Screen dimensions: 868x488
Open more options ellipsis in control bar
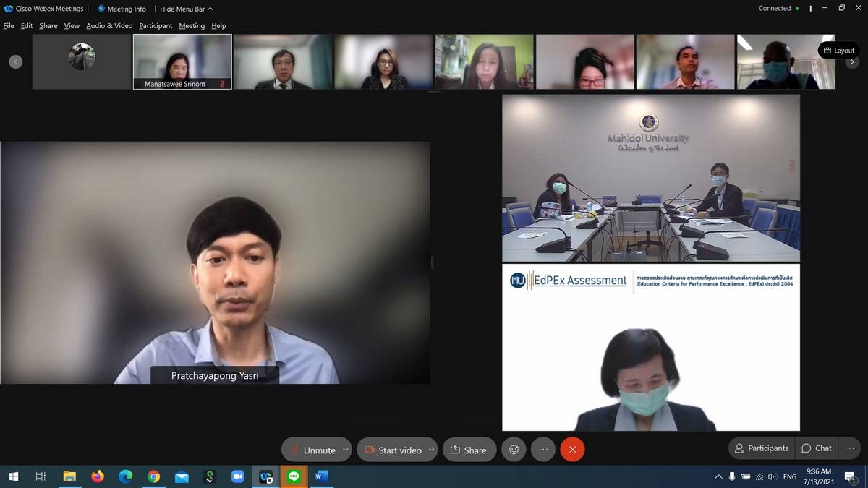tap(543, 450)
